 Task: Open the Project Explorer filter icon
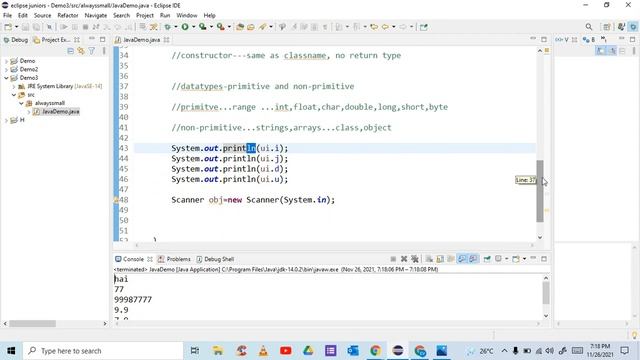(92, 51)
